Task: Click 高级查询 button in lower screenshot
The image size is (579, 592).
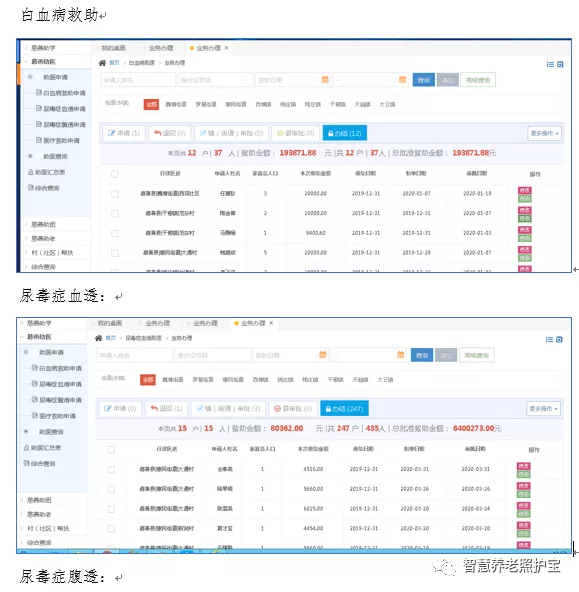Action: [x=476, y=355]
